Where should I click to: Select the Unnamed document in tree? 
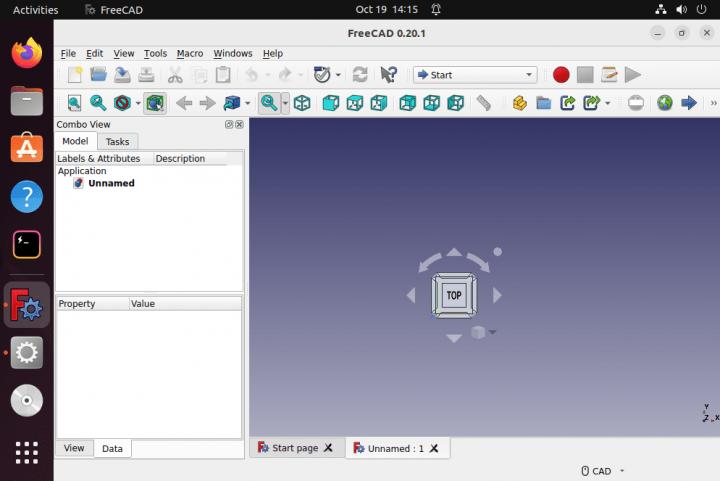click(111, 184)
